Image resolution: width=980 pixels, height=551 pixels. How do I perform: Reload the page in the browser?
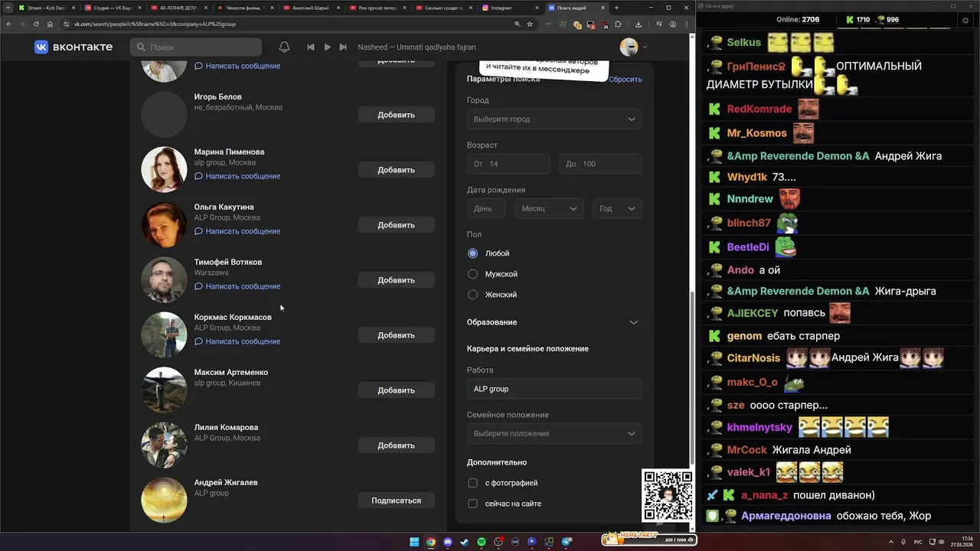coord(37,24)
